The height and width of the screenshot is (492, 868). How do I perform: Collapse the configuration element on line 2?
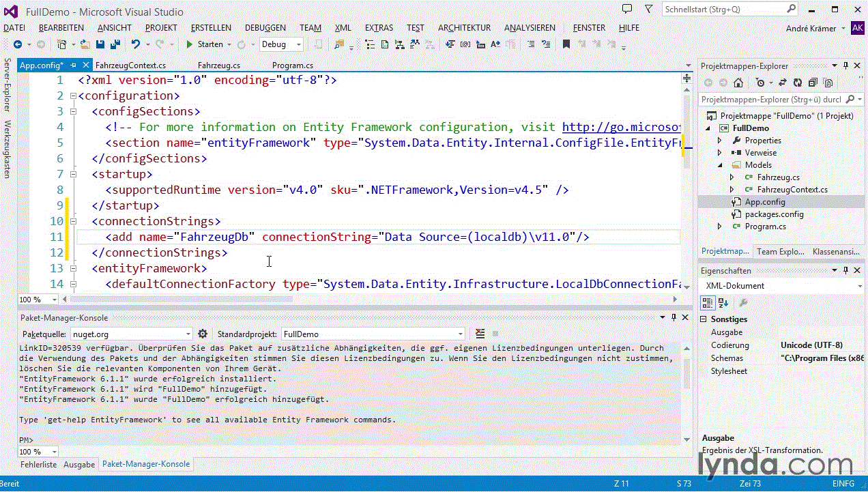tap(72, 96)
